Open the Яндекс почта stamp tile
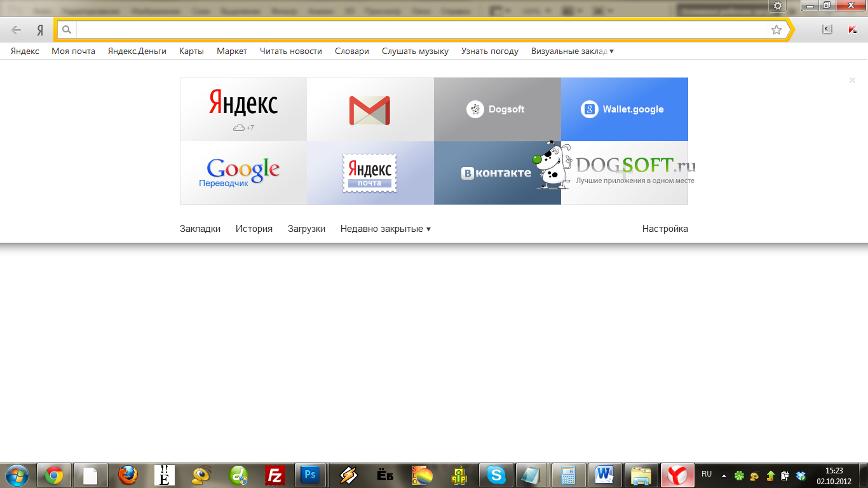The height and width of the screenshot is (488, 868). tap(370, 172)
